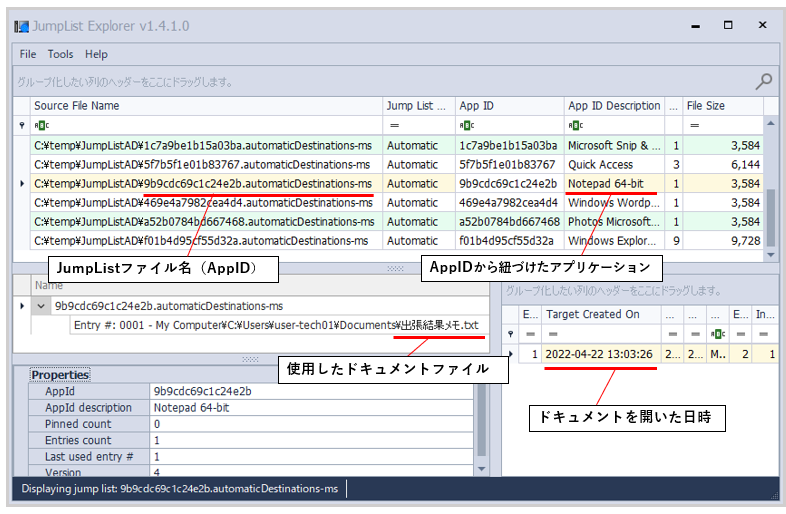Sort by App ID Description column header

click(614, 106)
